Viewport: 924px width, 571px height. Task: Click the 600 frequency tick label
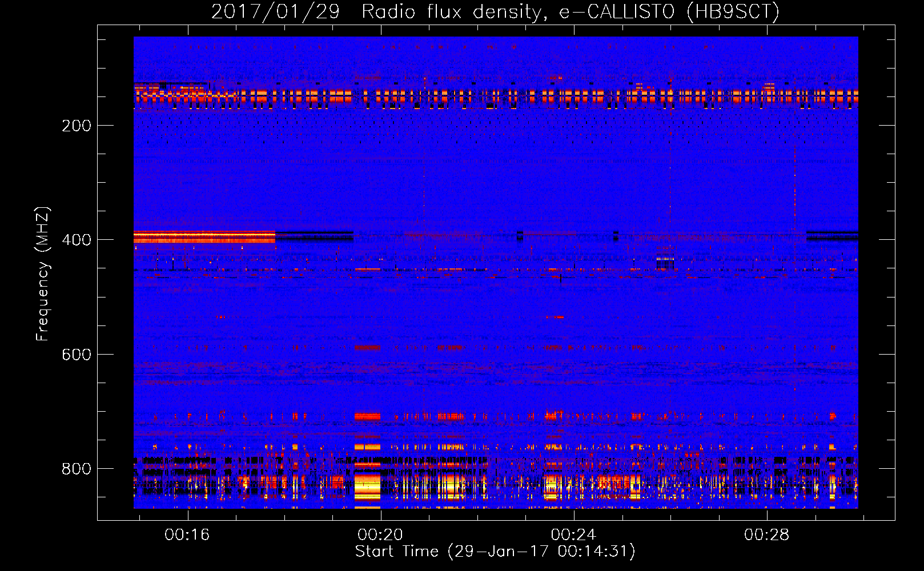(77, 355)
